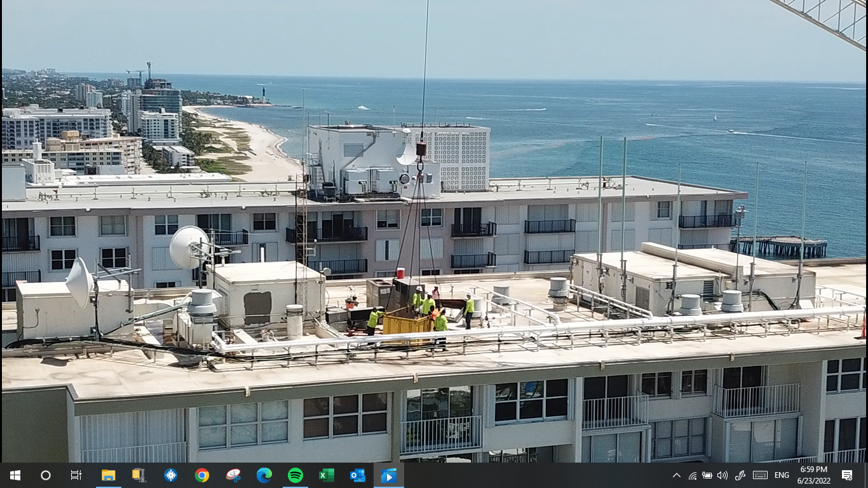
Task: Open File Explorer from the taskbar
Action: 109,475
